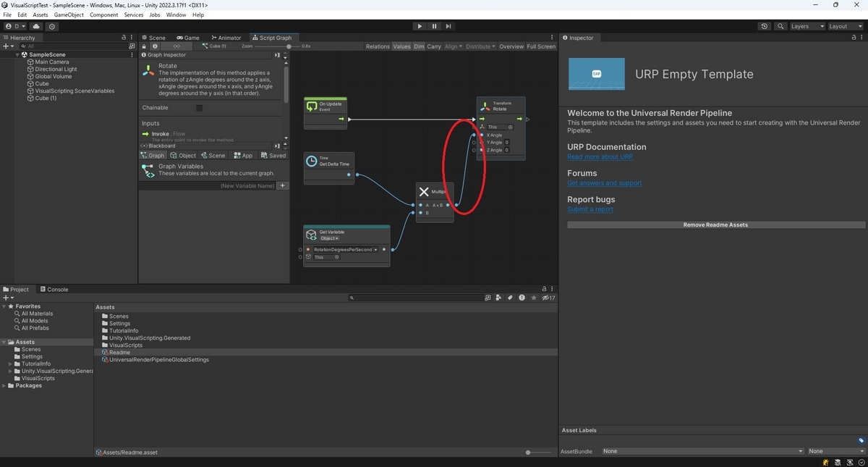Open the Read more about URP link
The width and height of the screenshot is (868, 467).
tap(600, 156)
